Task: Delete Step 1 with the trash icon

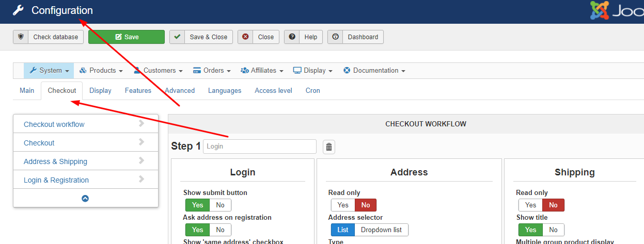Action: (x=329, y=147)
